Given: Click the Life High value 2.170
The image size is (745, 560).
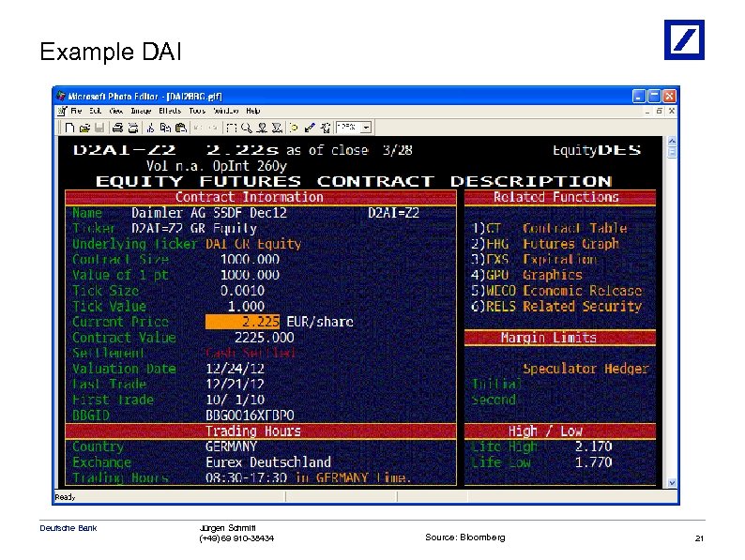Looking at the screenshot, I should 593,446.
